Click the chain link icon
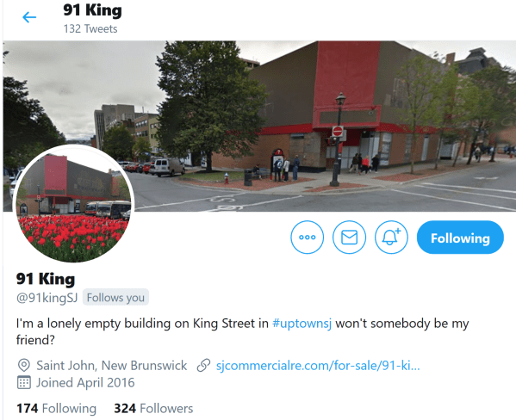The width and height of the screenshot is (516, 420). (203, 366)
